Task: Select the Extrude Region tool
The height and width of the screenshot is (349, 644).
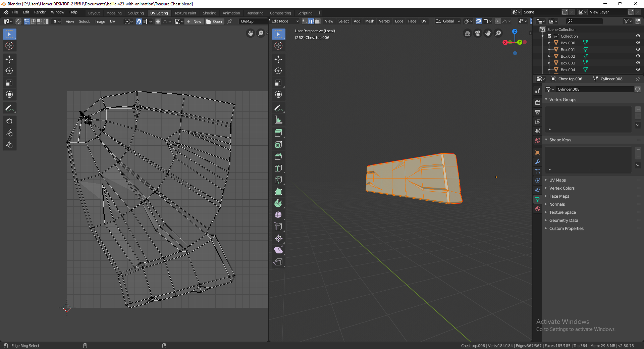Action: tap(278, 133)
